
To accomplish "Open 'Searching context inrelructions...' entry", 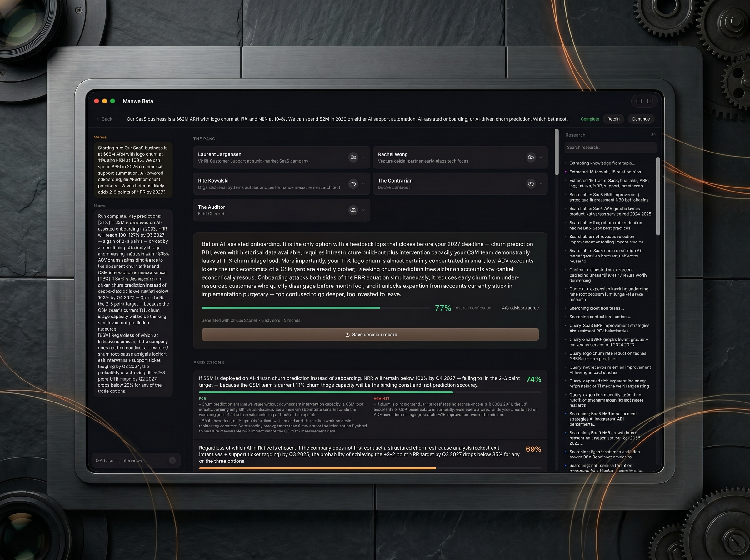I will click(x=601, y=317).
